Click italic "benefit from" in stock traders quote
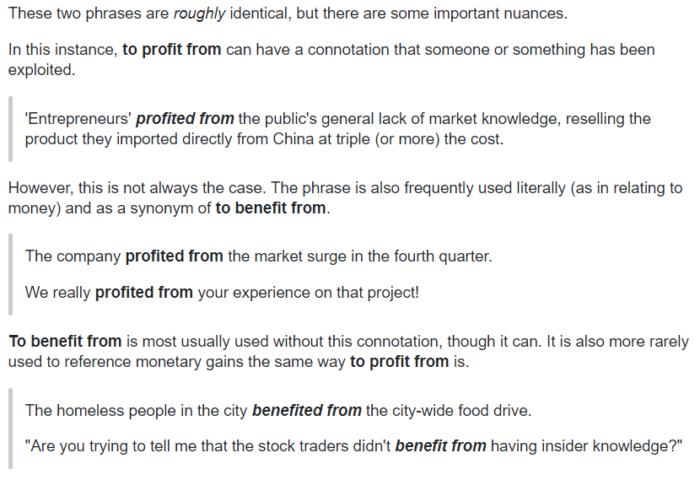The height and width of the screenshot is (480, 700). coord(441,446)
